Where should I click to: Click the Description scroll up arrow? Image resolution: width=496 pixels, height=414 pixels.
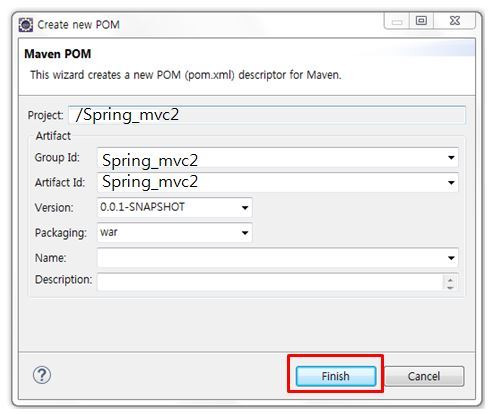(x=450, y=279)
